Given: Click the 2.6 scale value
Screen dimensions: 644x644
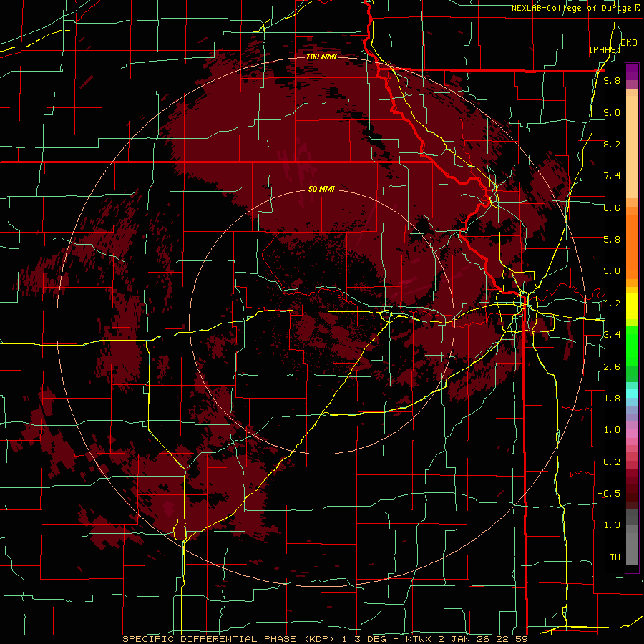Looking at the screenshot, I should (612, 367).
